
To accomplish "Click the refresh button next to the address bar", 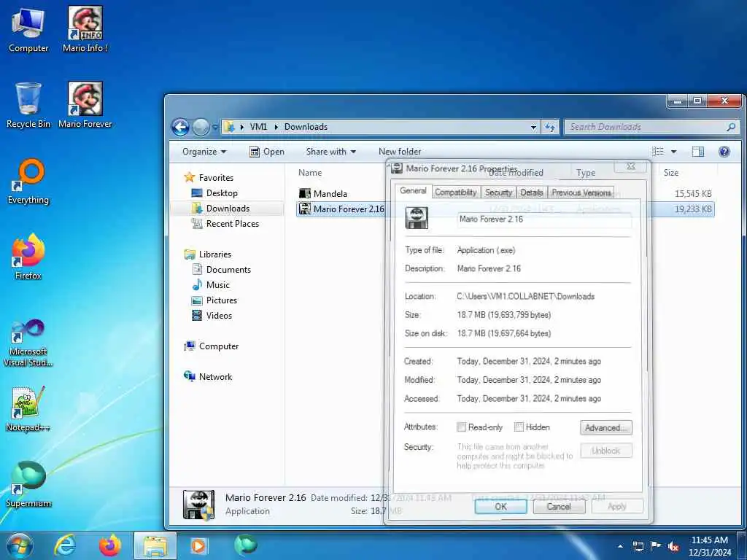I will click(550, 127).
